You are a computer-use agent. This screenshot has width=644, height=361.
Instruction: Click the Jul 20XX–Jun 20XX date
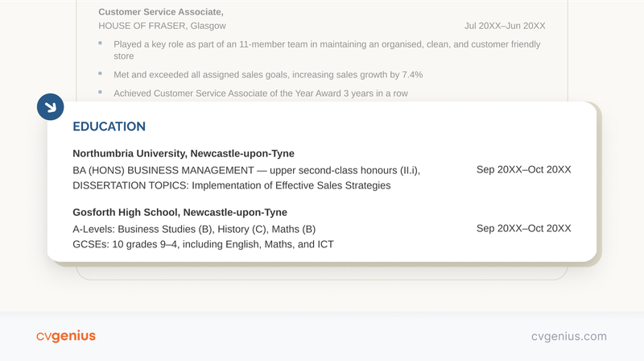[x=505, y=26]
